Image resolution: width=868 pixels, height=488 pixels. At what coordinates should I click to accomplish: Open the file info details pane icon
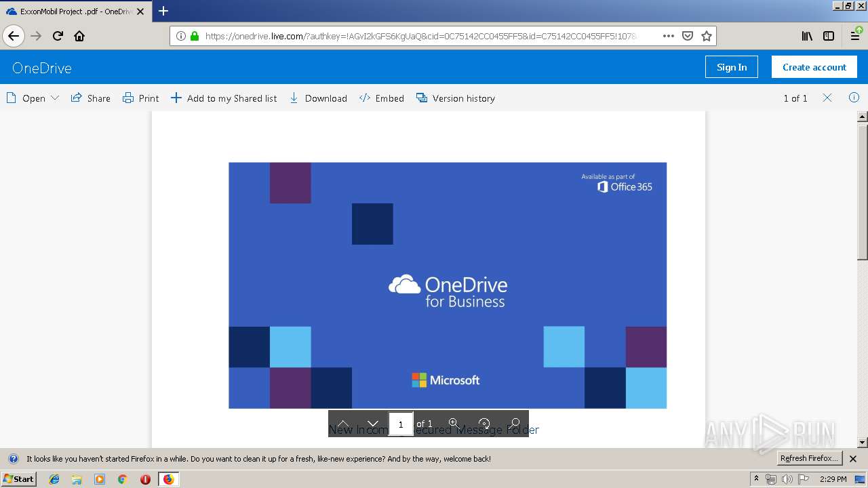[x=854, y=98]
